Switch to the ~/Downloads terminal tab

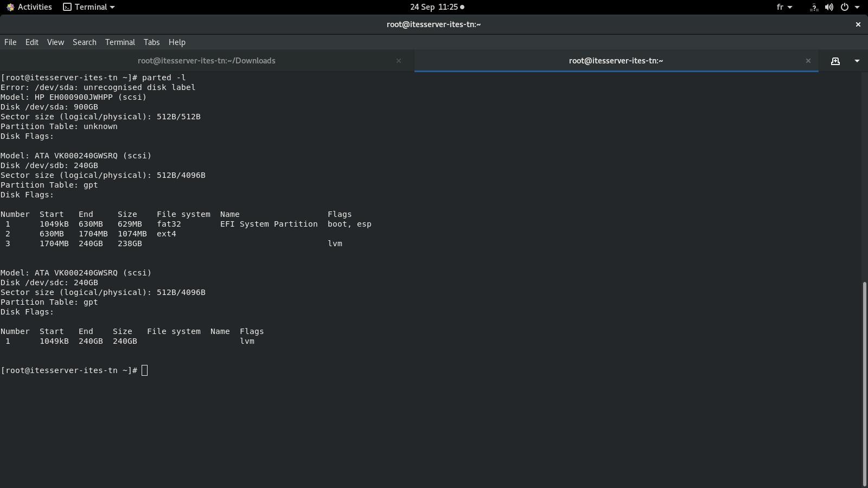tap(207, 61)
